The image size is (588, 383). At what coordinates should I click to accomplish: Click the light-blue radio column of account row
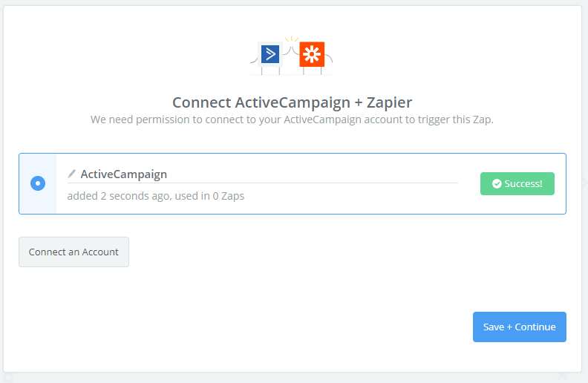[38, 183]
